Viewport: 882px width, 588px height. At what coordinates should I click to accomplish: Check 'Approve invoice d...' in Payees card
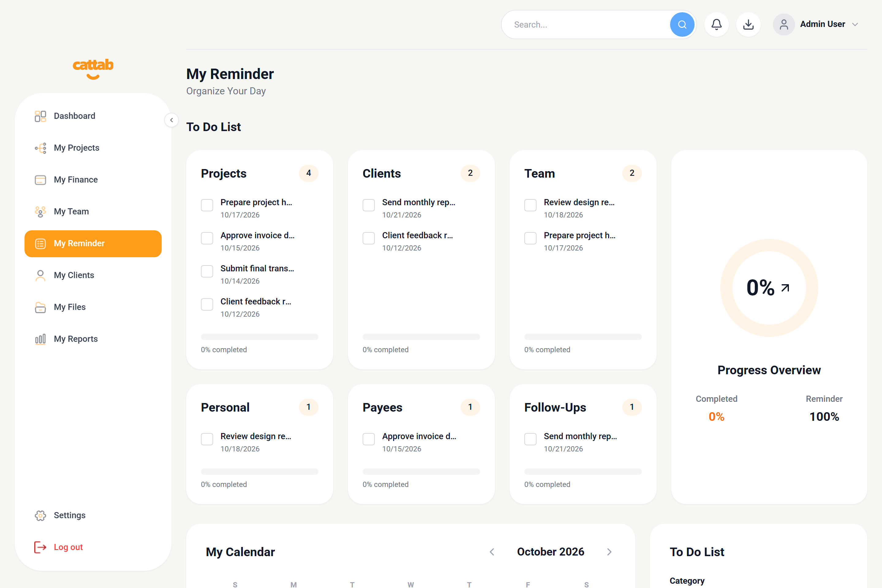point(369,439)
